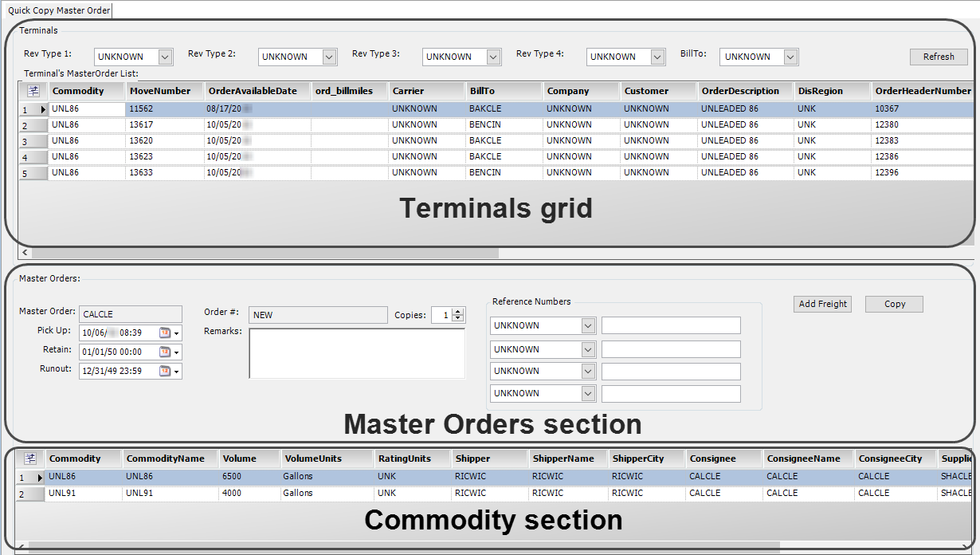Switch to the Quick Copy Master Order tab

point(59,10)
